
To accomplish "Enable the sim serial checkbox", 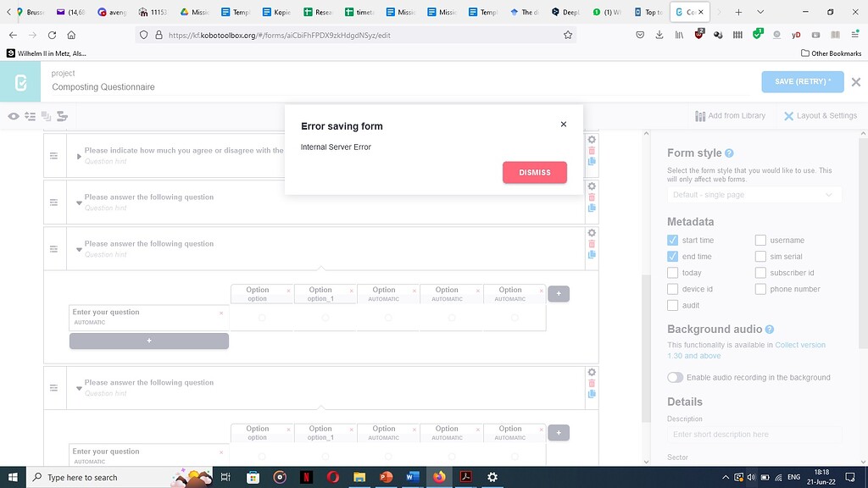I will [760, 256].
